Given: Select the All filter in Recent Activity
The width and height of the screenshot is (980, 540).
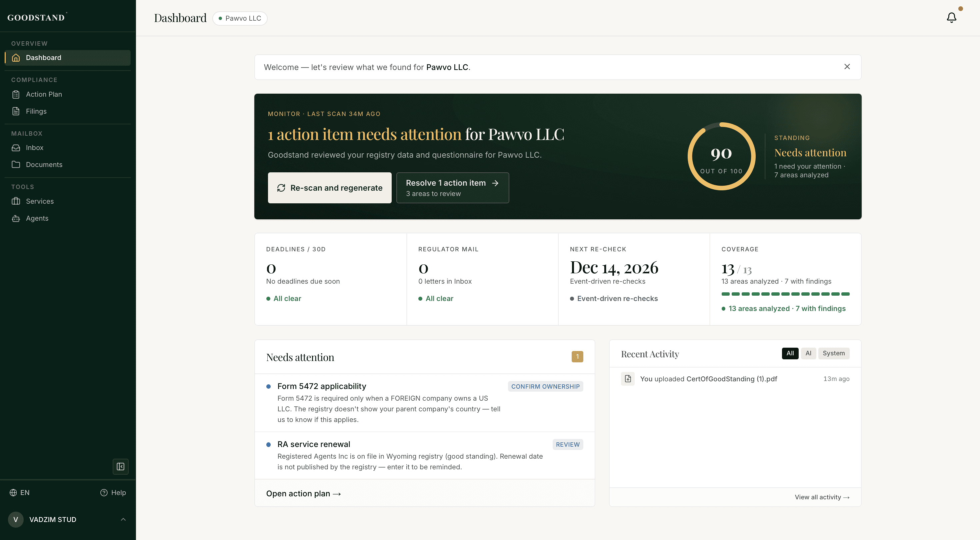Looking at the screenshot, I should point(790,353).
